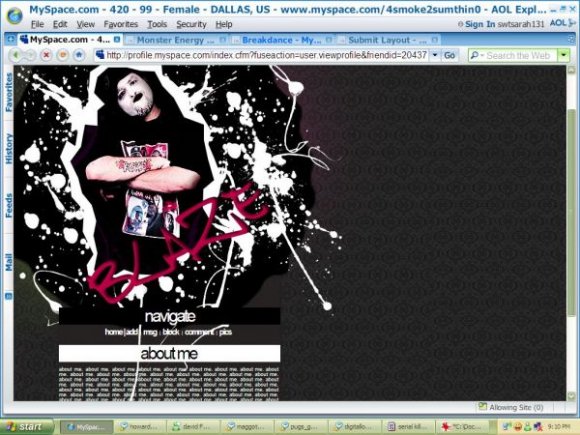Click the system tray clock 9:10 PM
The image size is (580, 435).
click(x=559, y=427)
